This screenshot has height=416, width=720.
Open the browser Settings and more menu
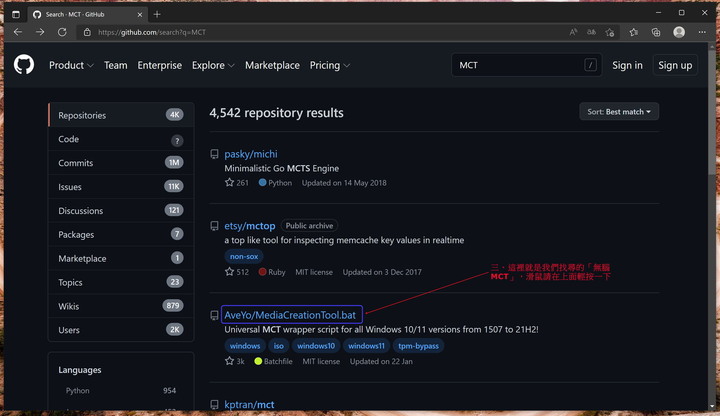click(x=702, y=32)
